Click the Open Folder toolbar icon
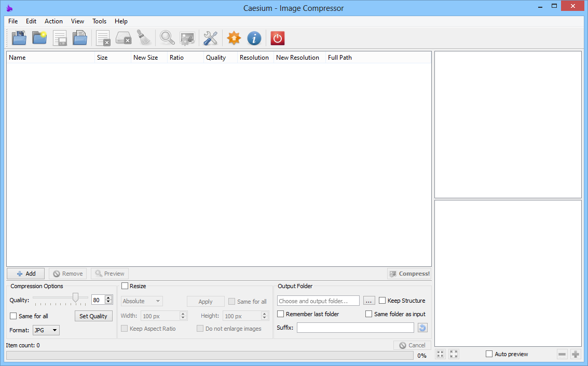Image resolution: width=588 pixels, height=366 pixels. click(x=39, y=37)
